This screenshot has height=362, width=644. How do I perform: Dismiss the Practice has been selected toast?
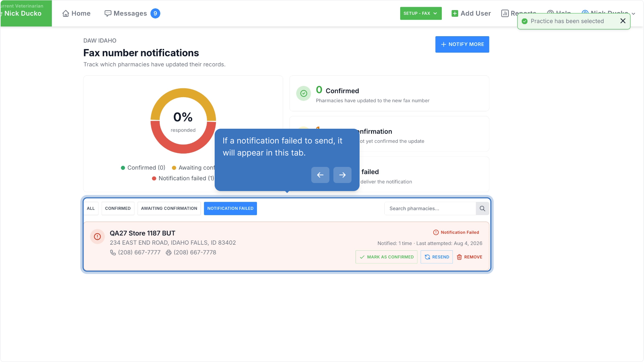coord(623,21)
